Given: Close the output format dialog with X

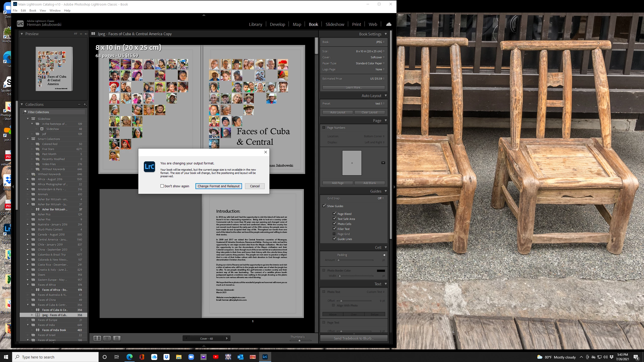Looking at the screenshot, I should pos(265,152).
